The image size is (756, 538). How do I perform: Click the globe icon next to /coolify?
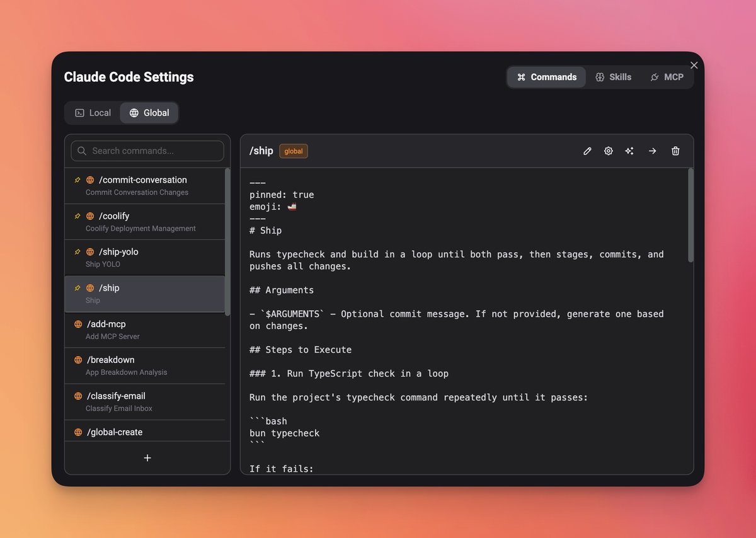90,216
